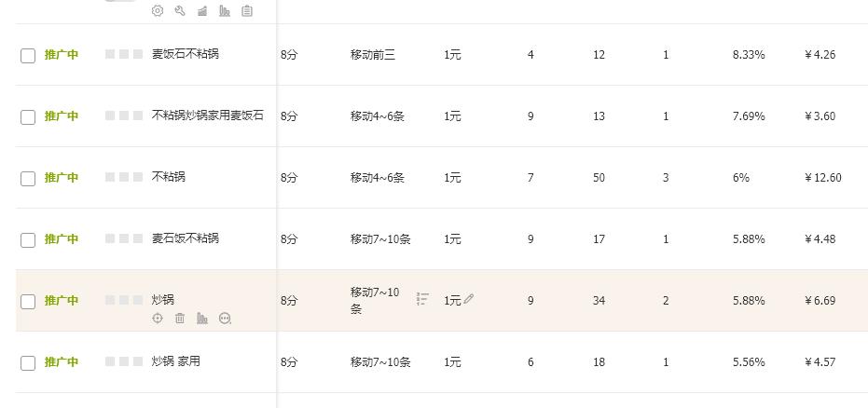868x408 pixels.
Task: Click the 移动前三 ranking cell
Action: coord(373,55)
